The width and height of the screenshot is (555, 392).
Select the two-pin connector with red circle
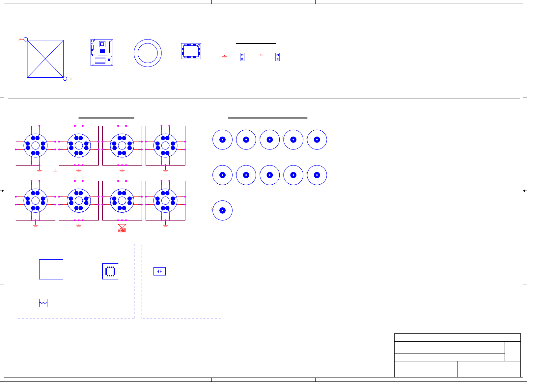[278, 57]
